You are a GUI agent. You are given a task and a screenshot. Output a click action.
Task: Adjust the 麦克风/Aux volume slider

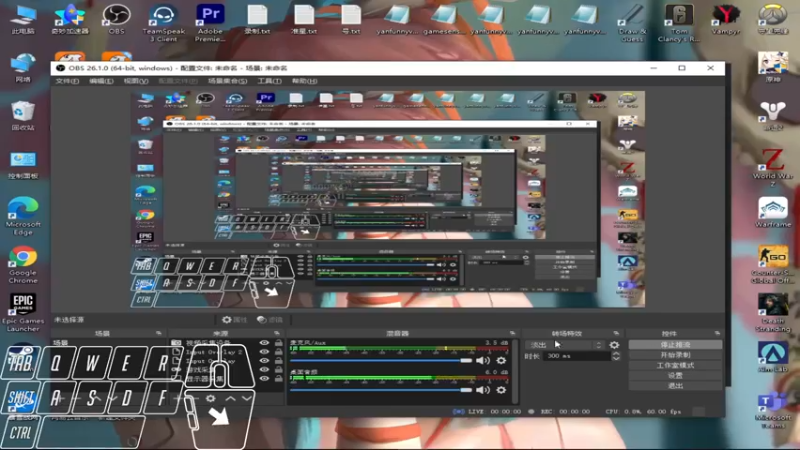[x=381, y=361]
